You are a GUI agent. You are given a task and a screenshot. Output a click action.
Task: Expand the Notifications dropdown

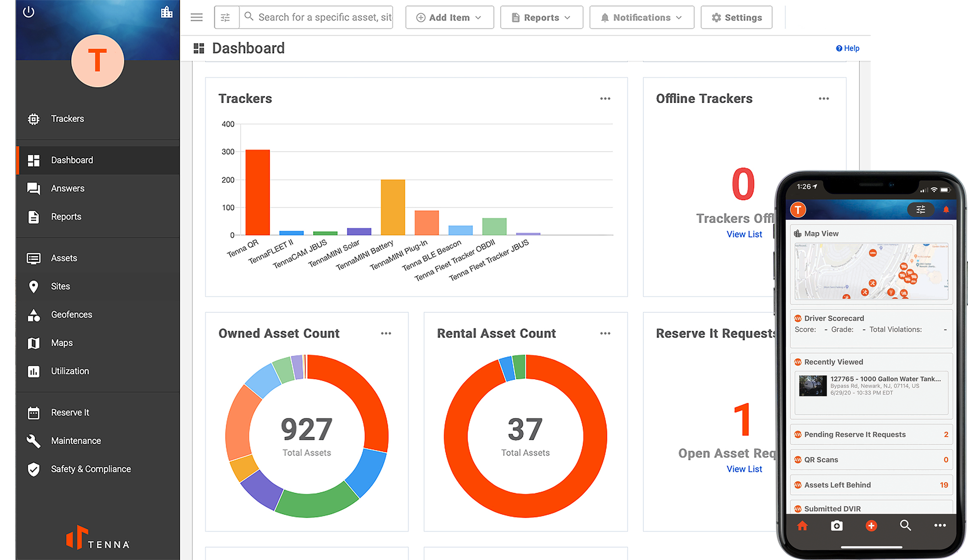641,17
